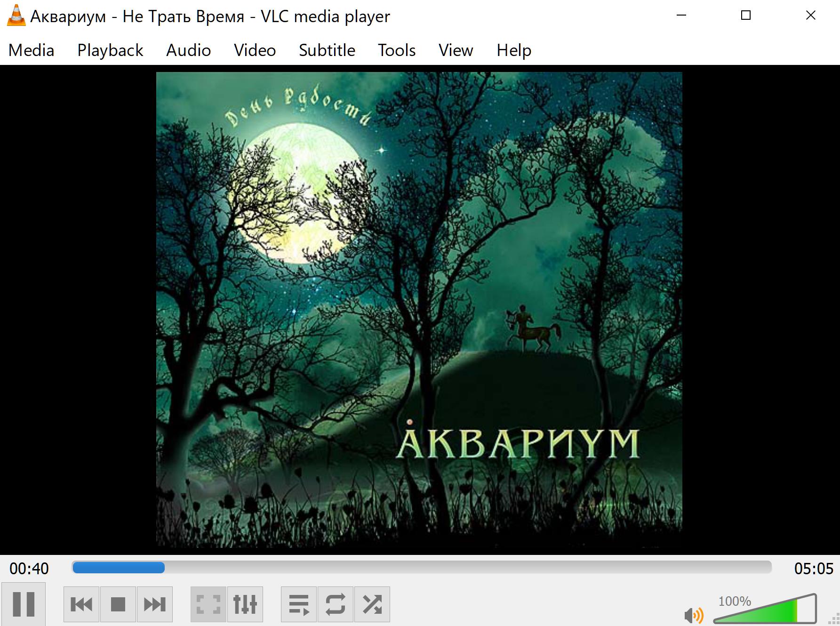The width and height of the screenshot is (840, 626).
Task: Skip to the previous track
Action: (x=81, y=604)
